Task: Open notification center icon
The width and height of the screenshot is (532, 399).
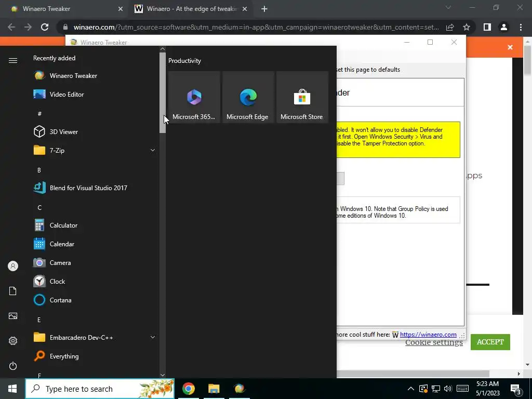Action: tap(515, 389)
